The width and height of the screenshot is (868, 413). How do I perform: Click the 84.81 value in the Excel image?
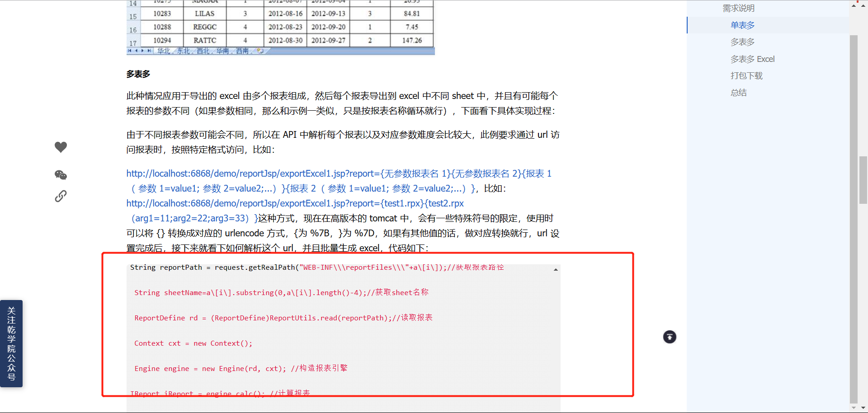[x=412, y=14]
